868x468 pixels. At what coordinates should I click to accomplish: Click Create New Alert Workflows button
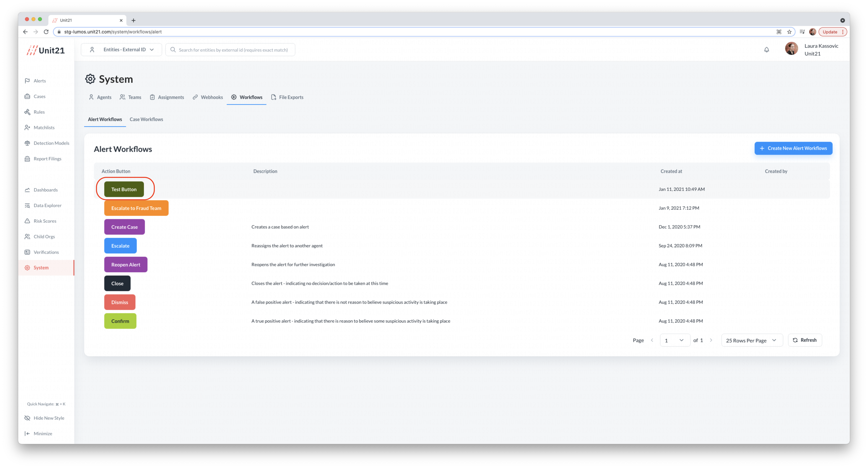coord(793,148)
